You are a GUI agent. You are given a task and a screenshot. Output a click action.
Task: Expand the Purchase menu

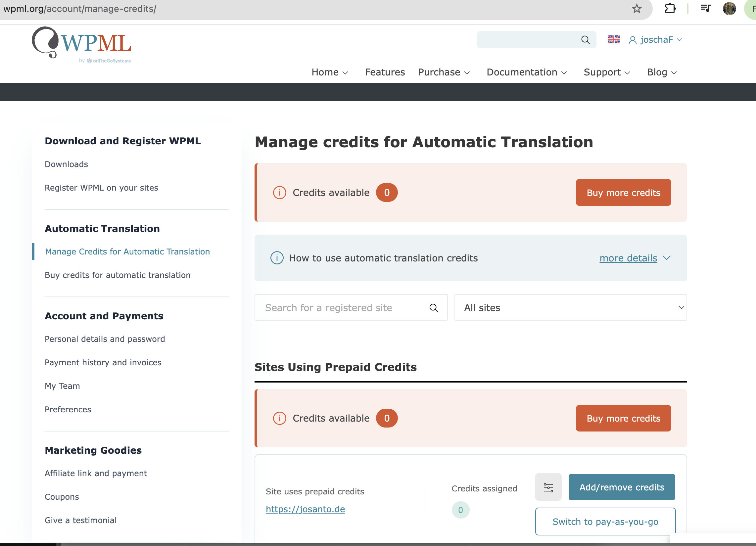(444, 72)
